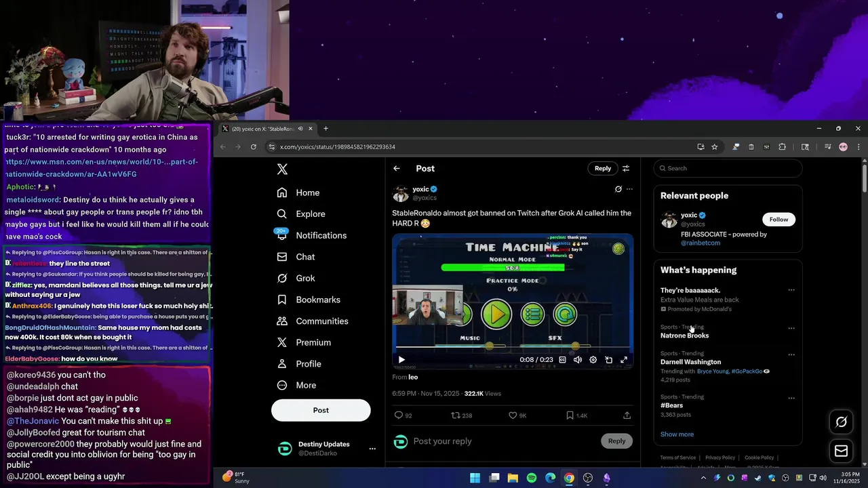Click the blue Post button
Image resolution: width=868 pixels, height=488 pixels.
(x=321, y=410)
